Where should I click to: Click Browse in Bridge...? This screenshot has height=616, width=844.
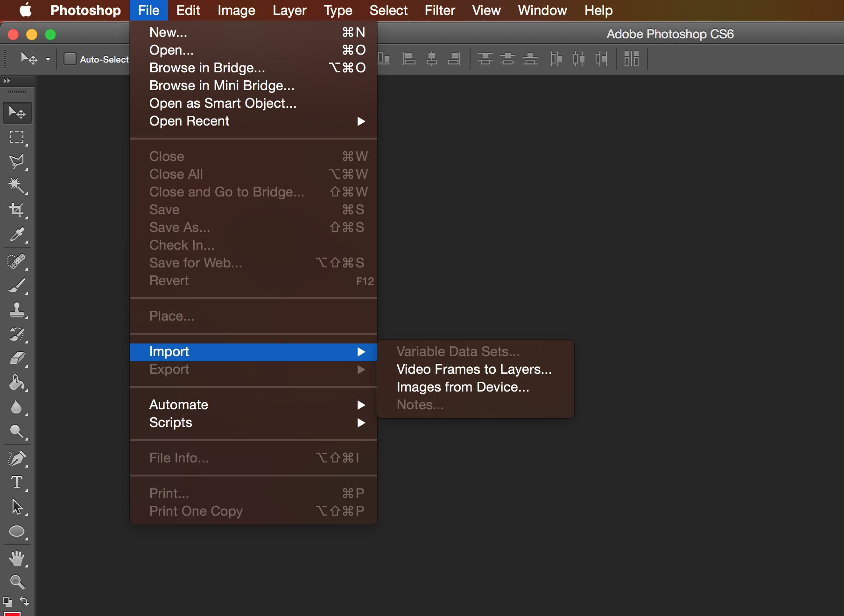pyautogui.click(x=253, y=68)
